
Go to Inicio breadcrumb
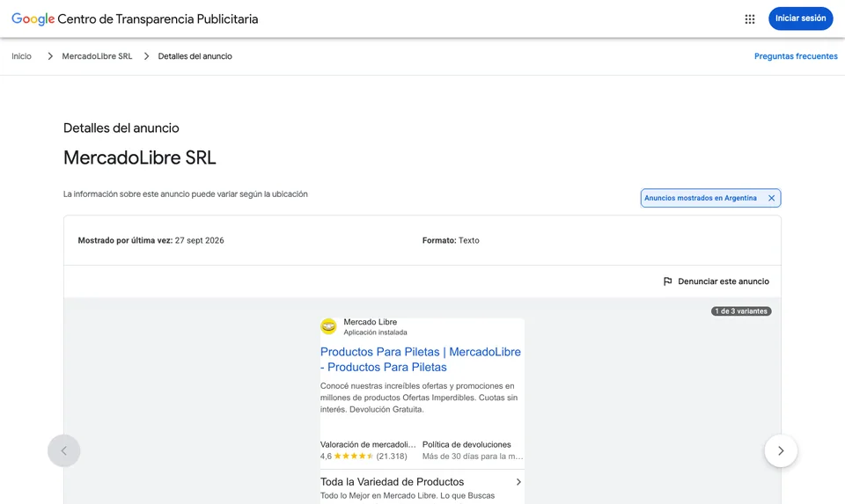(21, 56)
